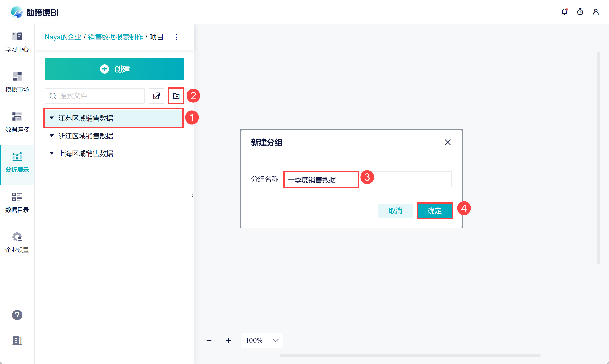This screenshot has height=364, width=609.
Task: Click the 取消 cancel button
Action: pos(395,211)
